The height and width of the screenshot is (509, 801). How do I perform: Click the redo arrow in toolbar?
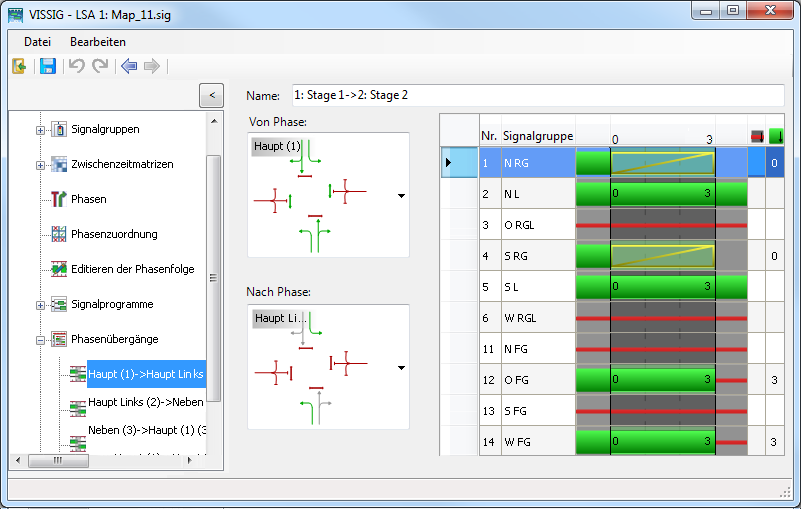(99, 66)
